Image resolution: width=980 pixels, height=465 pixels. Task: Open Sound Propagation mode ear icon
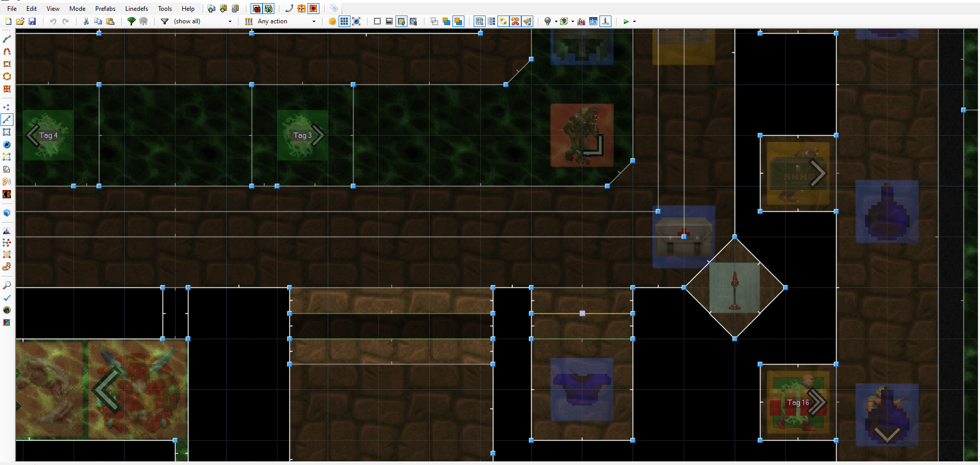[x=7, y=182]
